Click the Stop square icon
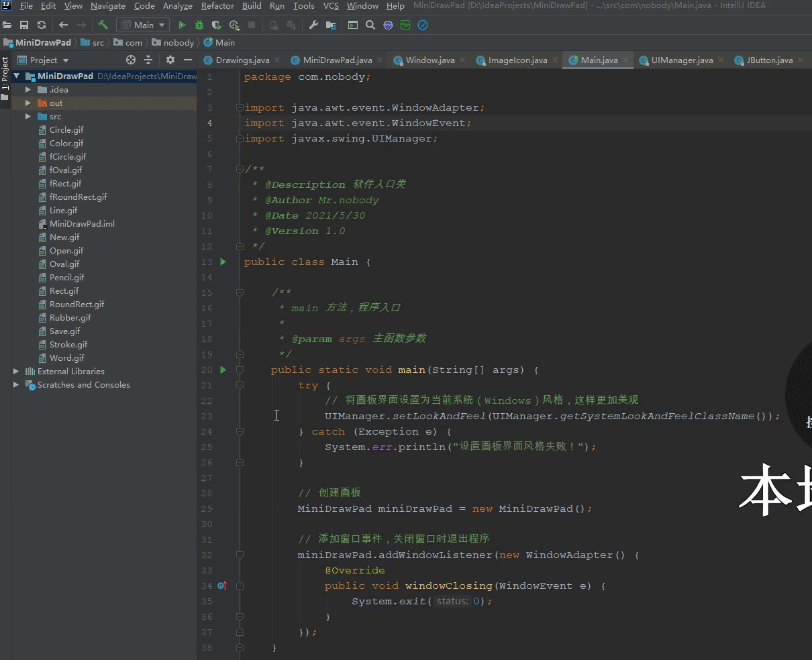Viewport: 812px width, 660px height. [x=252, y=25]
